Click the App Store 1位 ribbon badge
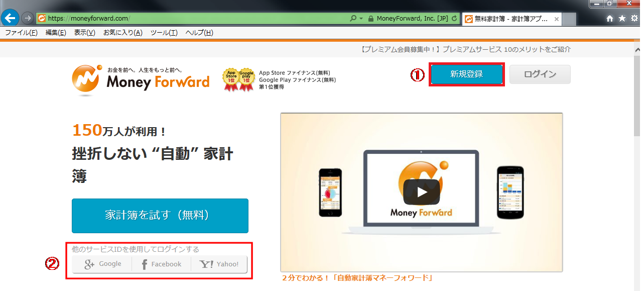The height and width of the screenshot is (291, 644). 230,79
